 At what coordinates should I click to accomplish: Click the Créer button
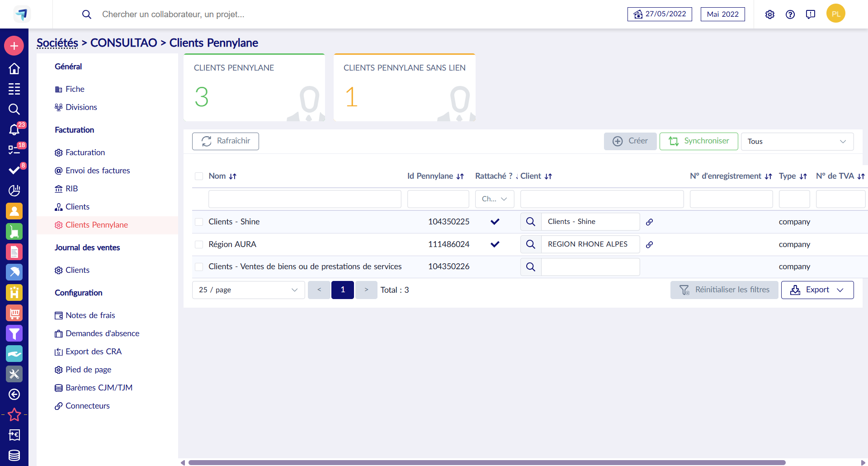630,141
